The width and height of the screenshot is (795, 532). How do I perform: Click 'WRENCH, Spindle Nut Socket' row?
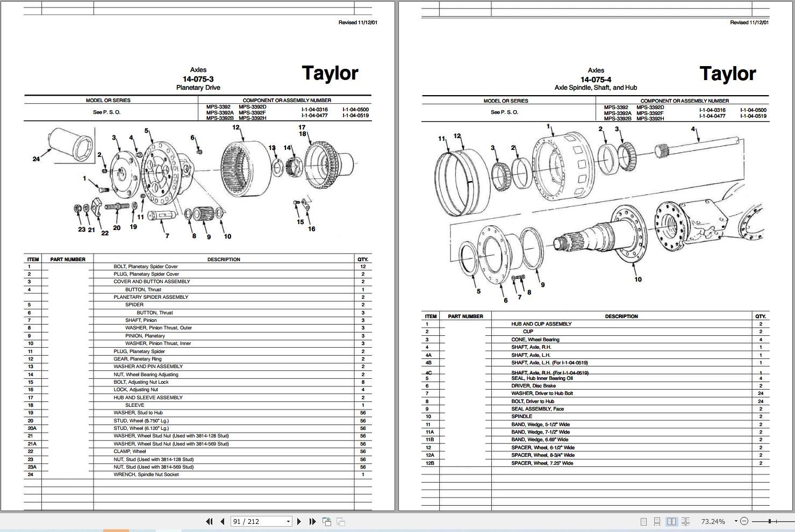click(x=198, y=475)
